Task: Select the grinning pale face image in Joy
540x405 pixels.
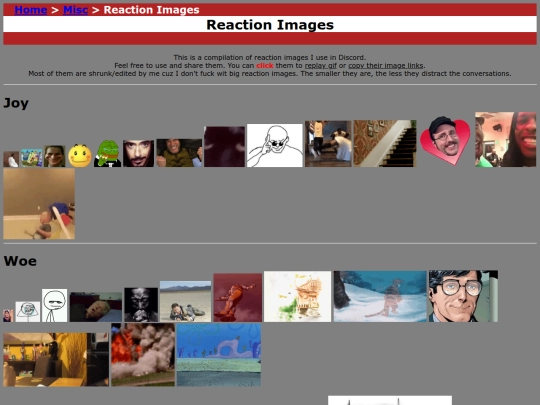Action: [54, 156]
